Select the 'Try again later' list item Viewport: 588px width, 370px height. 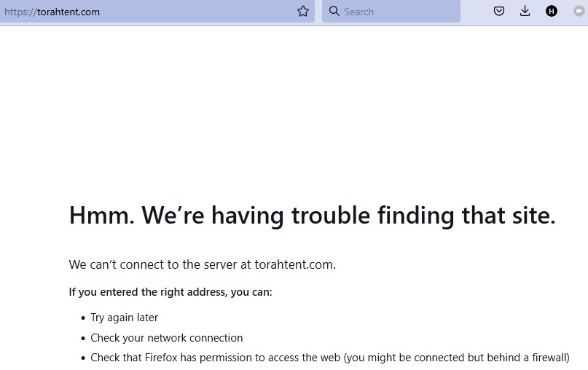pos(124,318)
